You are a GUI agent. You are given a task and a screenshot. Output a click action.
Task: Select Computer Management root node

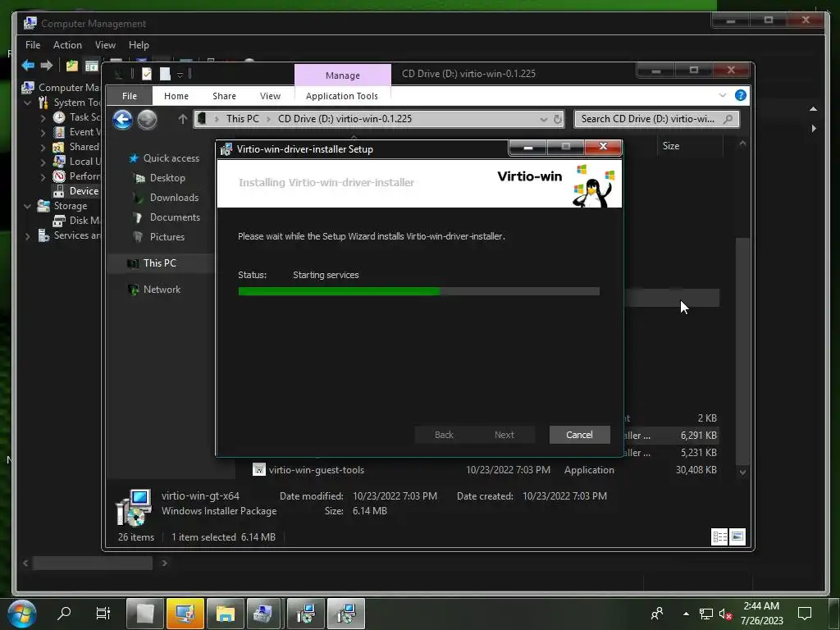pyautogui.click(x=61, y=87)
